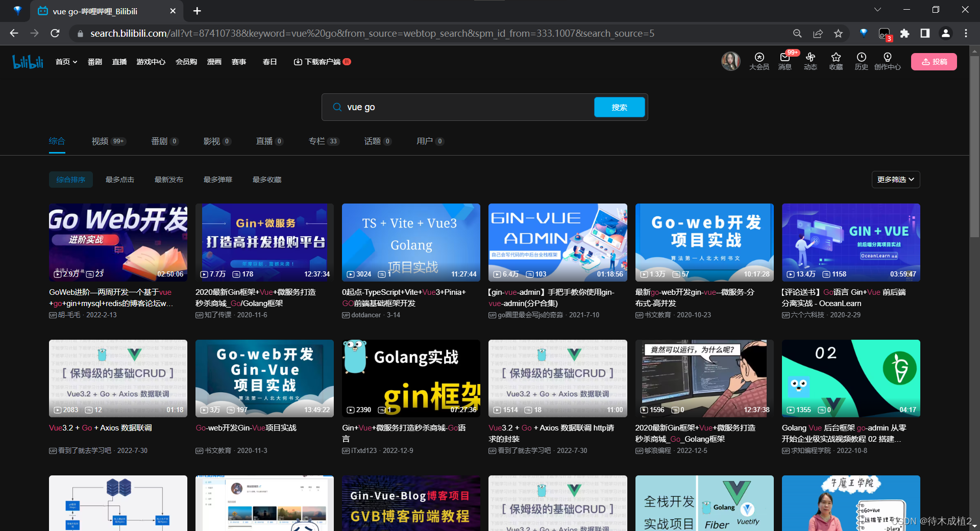The image size is (980, 531).
Task: Sort results by 最多弹幕
Action: pos(218,180)
